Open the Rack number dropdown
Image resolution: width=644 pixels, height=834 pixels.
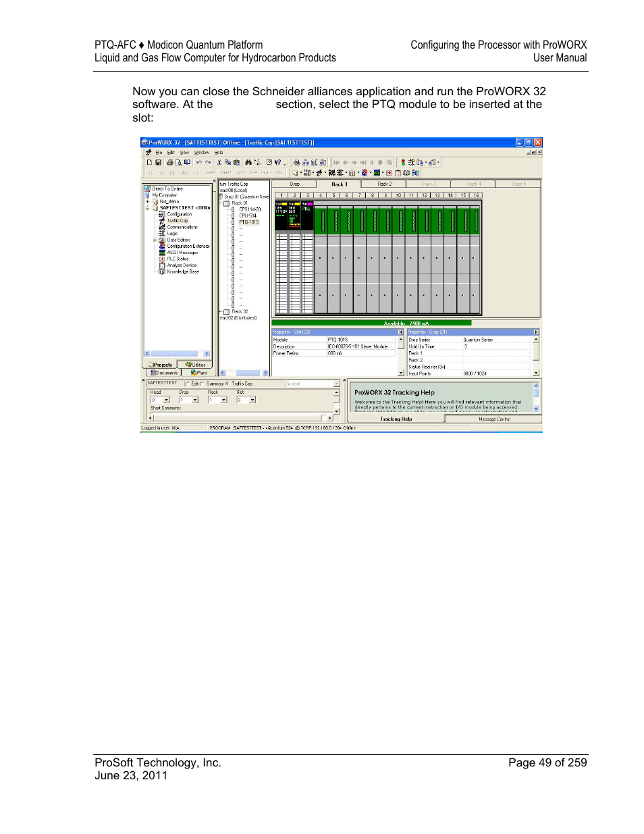click(223, 400)
